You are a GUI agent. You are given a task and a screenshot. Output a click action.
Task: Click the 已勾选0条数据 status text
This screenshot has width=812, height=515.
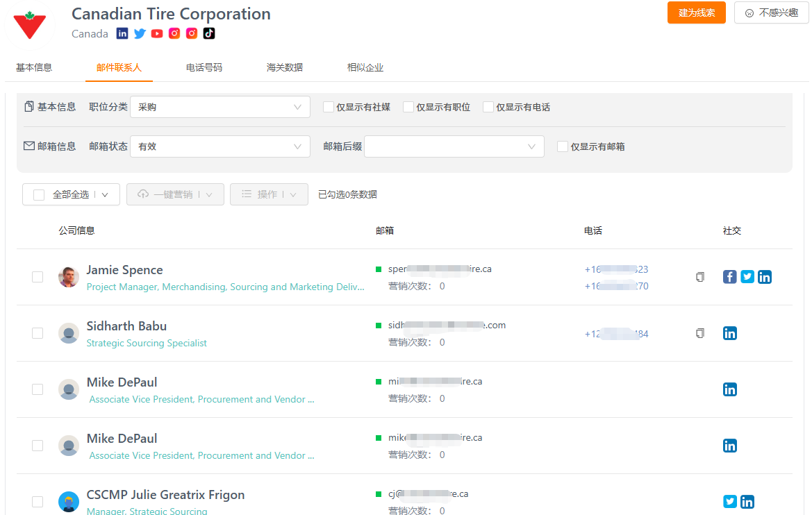coord(347,194)
